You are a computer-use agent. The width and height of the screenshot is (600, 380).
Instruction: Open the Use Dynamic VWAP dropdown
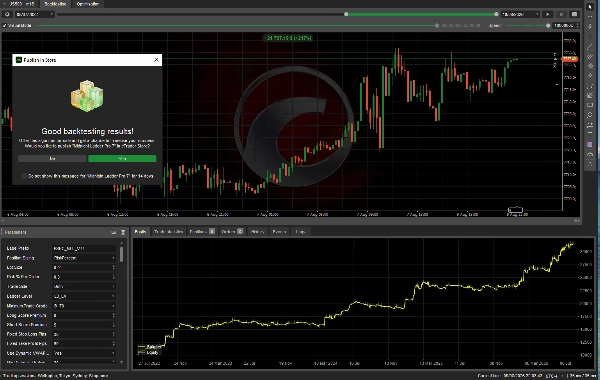coord(84,353)
